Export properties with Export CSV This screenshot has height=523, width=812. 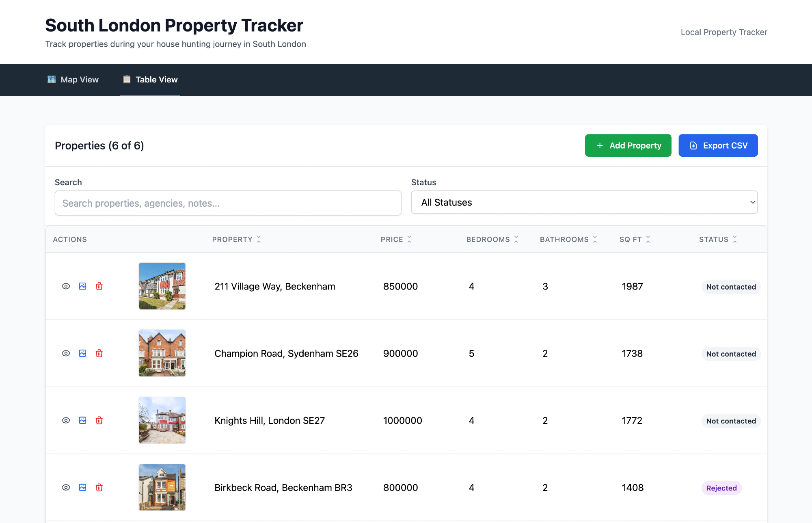718,145
